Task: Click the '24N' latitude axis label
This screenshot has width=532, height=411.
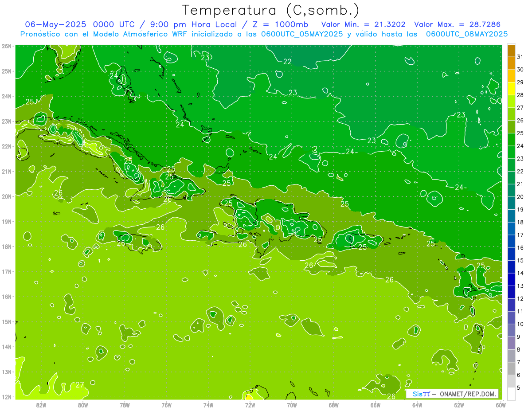Action: (x=7, y=96)
